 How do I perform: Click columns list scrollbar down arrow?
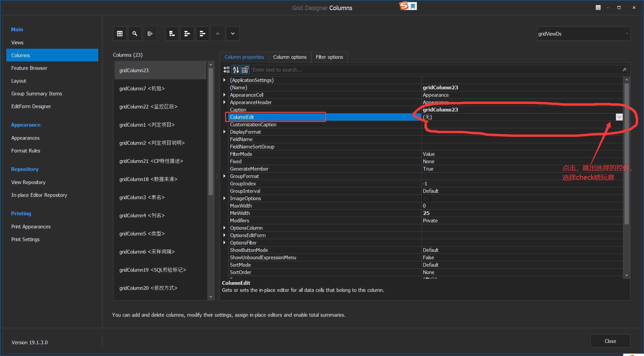(x=211, y=297)
